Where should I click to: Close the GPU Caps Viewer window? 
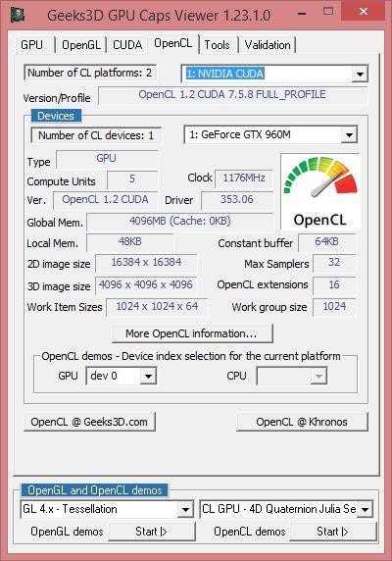(364, 12)
